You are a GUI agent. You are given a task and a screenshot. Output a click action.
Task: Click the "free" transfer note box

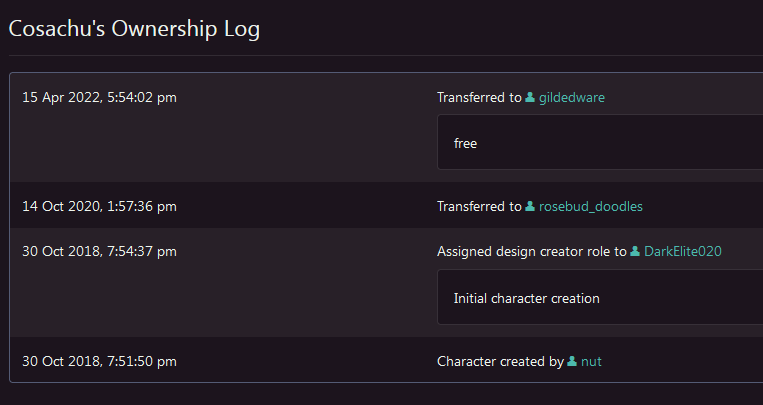pos(600,143)
